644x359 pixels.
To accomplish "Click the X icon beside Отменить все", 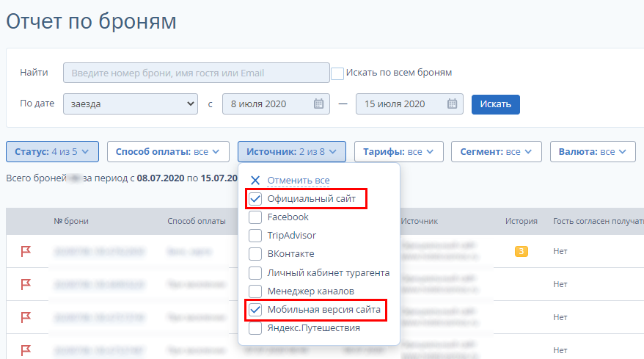I will [255, 181].
